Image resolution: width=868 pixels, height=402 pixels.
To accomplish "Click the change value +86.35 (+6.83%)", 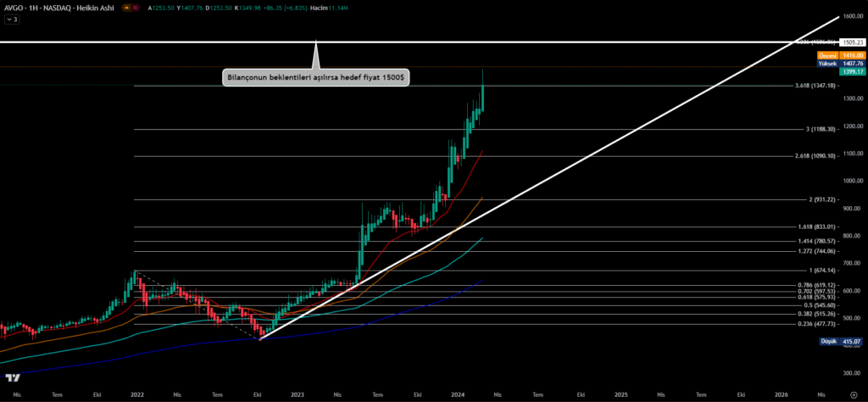I will point(287,8).
